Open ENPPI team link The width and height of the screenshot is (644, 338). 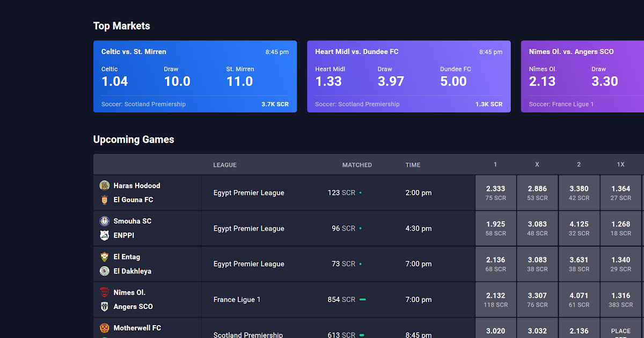click(x=124, y=235)
